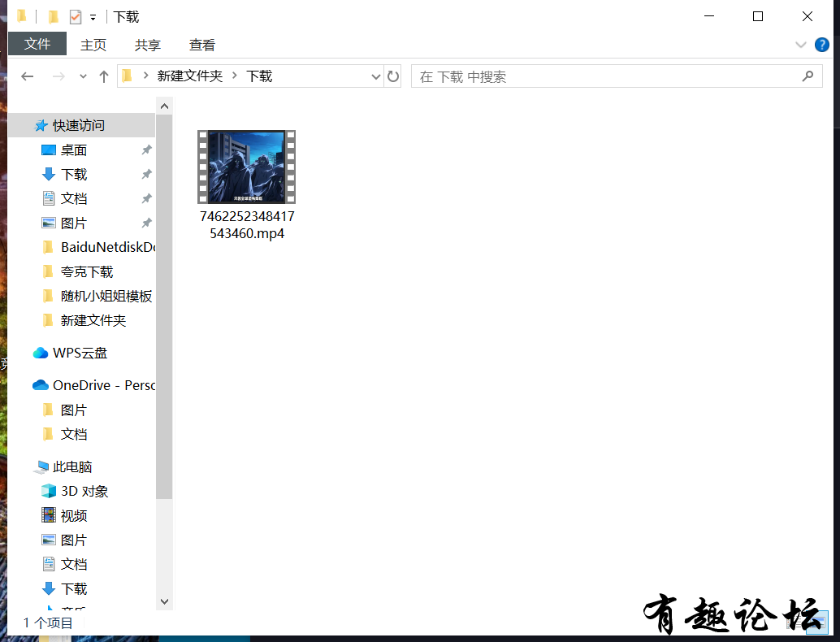Image resolution: width=840 pixels, height=642 pixels.
Task: Expand the ribbon with the chevron
Action: pyautogui.click(x=800, y=45)
